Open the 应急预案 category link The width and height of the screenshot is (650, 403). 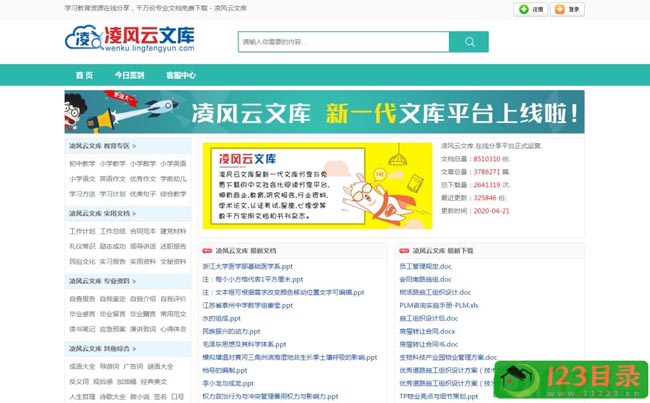(x=112, y=329)
